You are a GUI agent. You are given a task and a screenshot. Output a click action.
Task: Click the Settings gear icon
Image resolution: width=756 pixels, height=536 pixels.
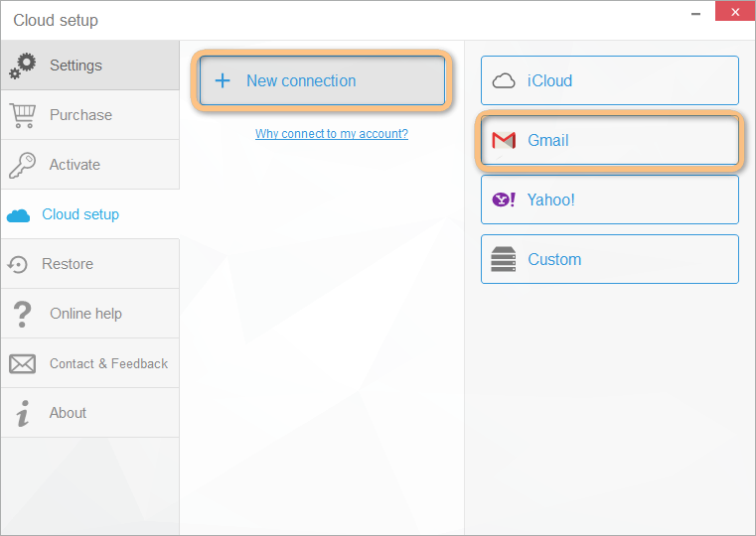pyautogui.click(x=22, y=66)
